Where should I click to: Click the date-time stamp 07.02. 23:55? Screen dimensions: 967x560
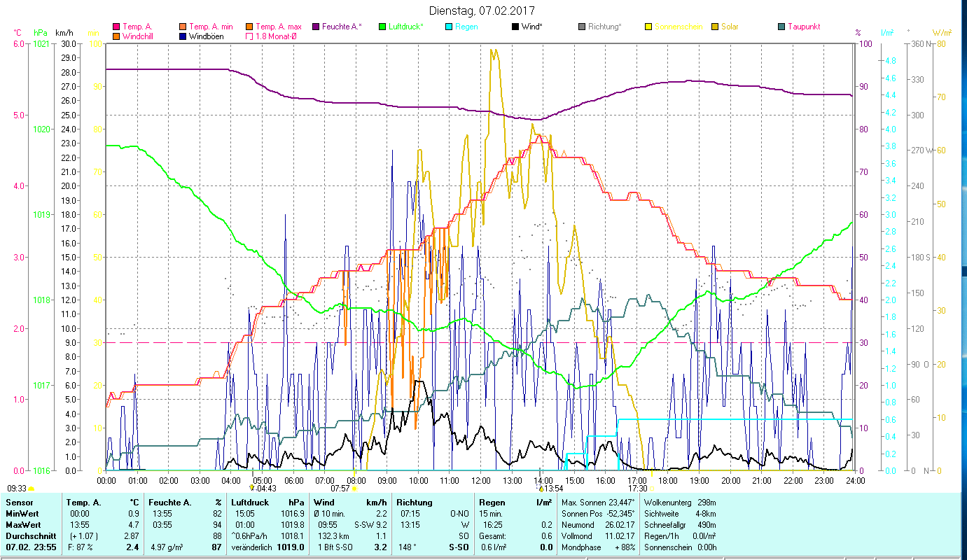pos(31,547)
